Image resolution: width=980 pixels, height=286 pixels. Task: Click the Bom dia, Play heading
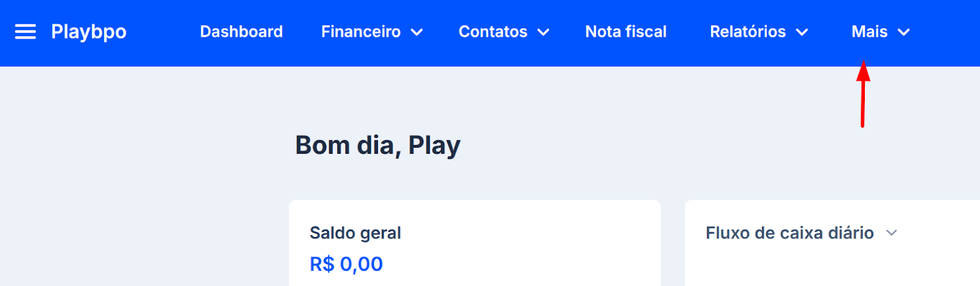(378, 146)
